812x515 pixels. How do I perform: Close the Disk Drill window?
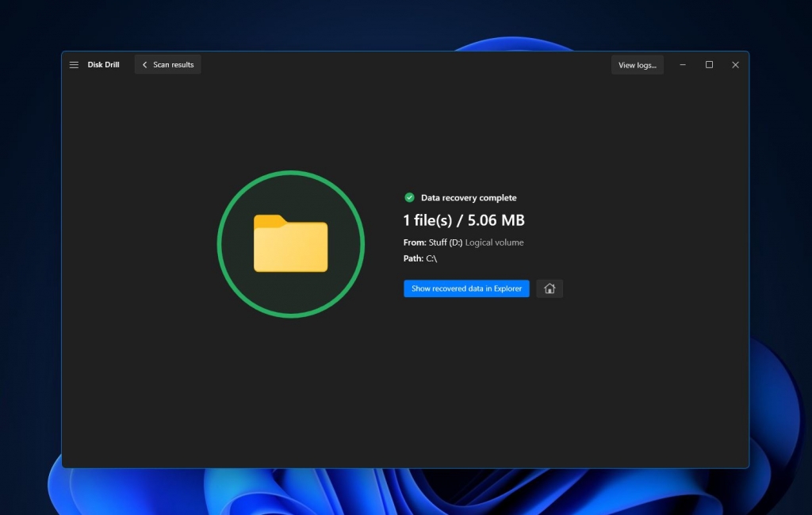tap(735, 65)
